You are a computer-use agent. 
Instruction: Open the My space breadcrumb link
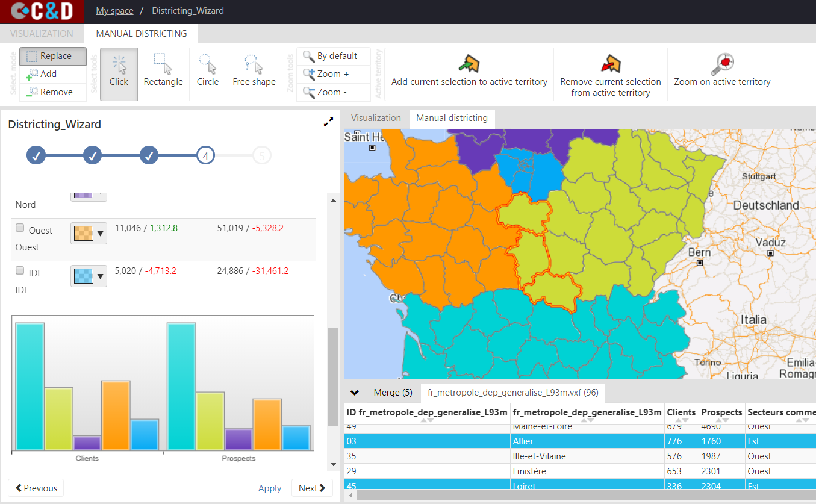(x=114, y=11)
